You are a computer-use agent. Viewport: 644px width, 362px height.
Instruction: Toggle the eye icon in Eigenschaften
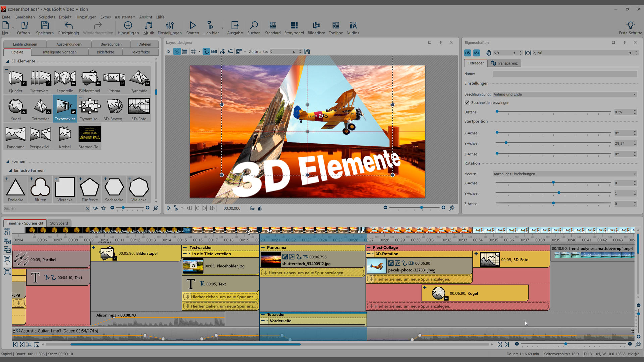tap(476, 53)
